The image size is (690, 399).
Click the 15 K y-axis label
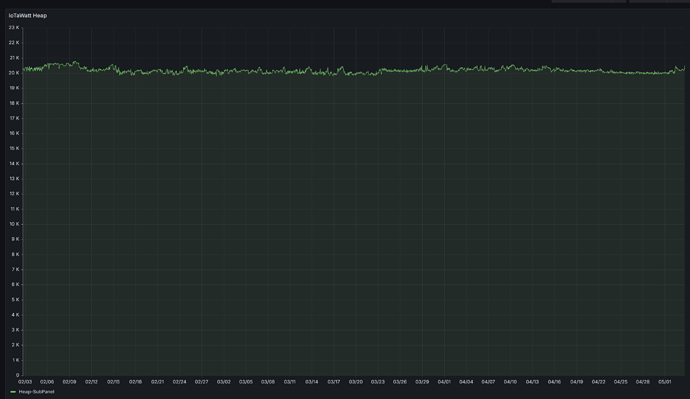pyautogui.click(x=15, y=148)
